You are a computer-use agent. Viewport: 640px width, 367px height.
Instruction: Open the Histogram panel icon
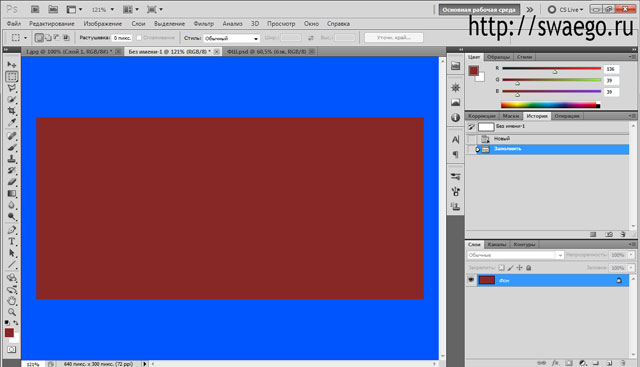click(x=456, y=102)
